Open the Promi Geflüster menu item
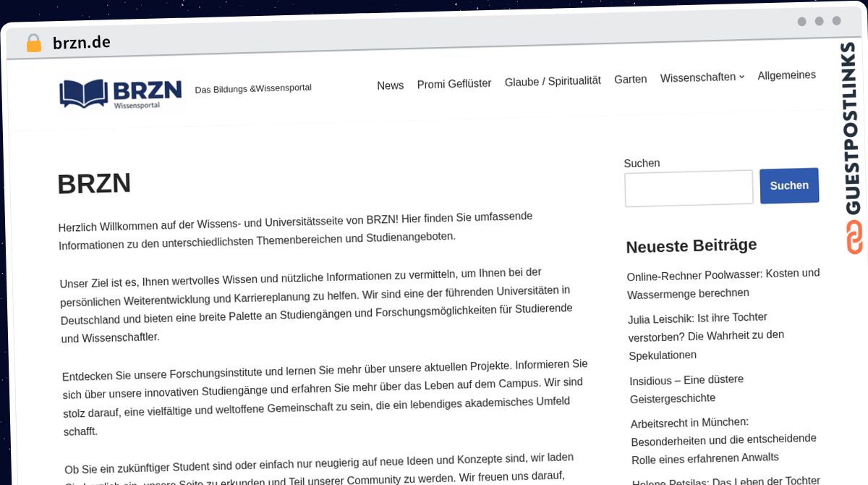This screenshot has height=485, width=868. pyautogui.click(x=454, y=84)
